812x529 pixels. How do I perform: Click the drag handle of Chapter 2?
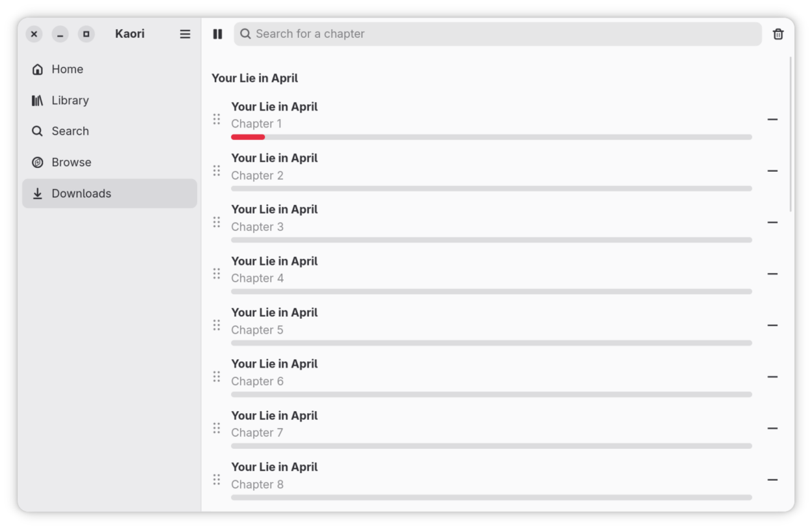coord(217,170)
